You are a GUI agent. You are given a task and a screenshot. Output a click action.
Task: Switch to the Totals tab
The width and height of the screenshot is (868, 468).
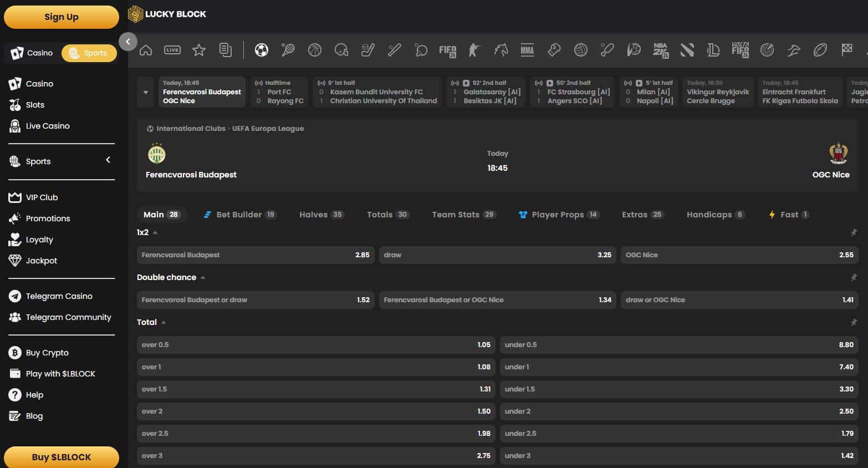388,215
